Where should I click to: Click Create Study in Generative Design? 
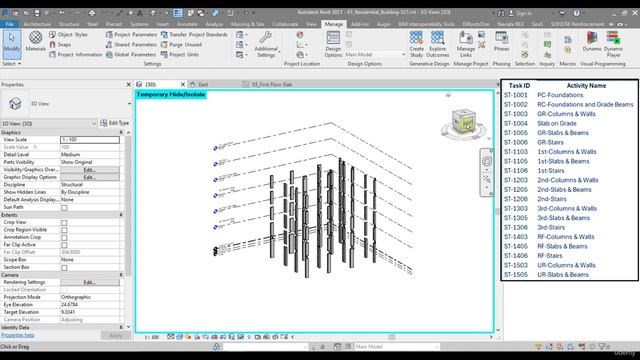(x=416, y=44)
